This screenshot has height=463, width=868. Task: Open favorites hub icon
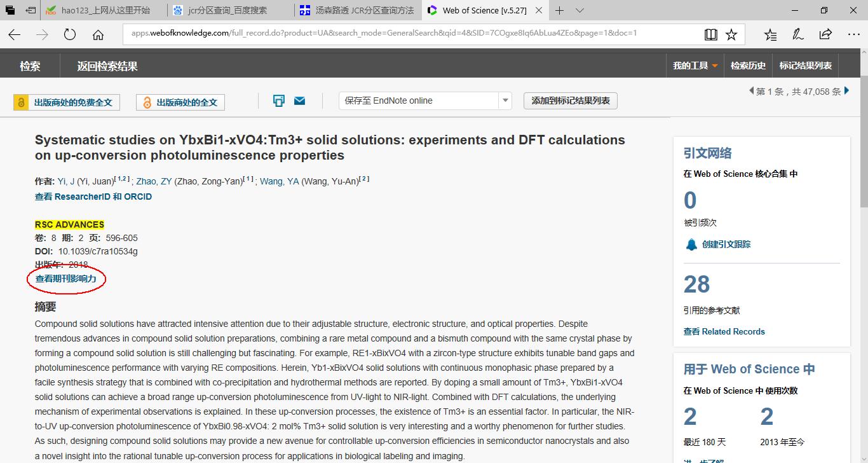coord(770,35)
